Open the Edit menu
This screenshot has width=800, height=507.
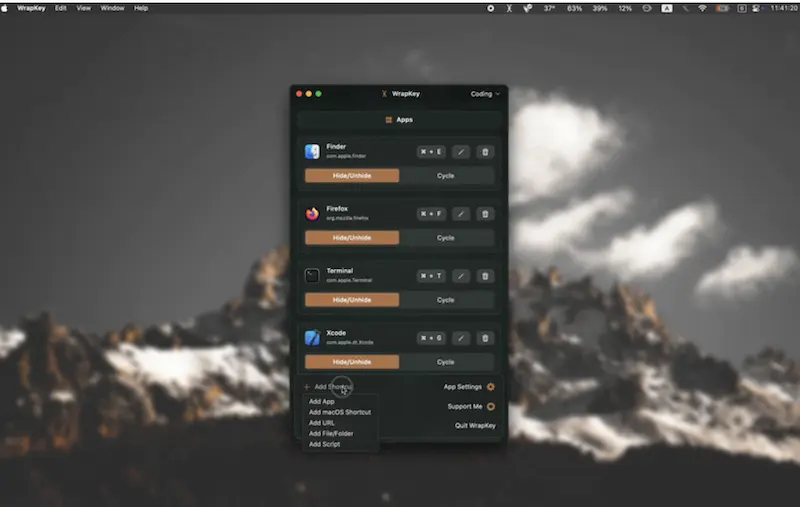coord(61,8)
